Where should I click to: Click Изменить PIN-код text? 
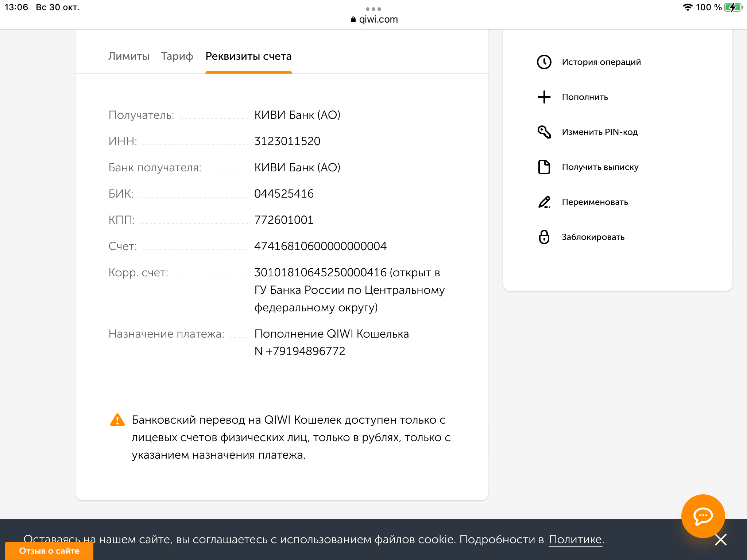[x=600, y=132]
